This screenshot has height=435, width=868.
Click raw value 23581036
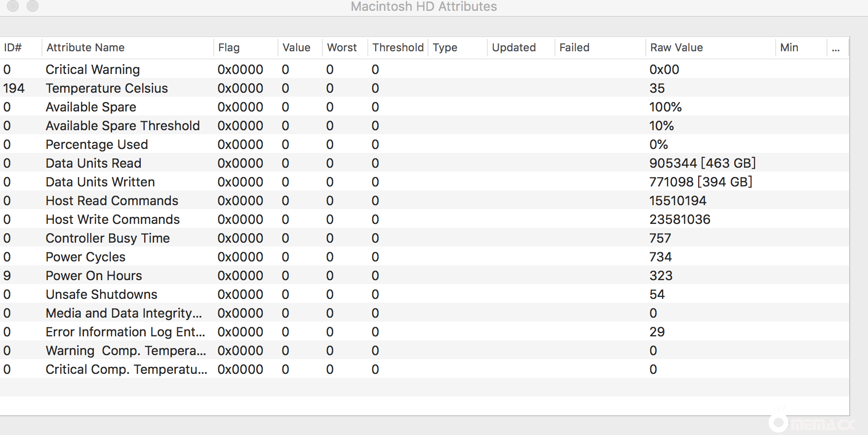pos(680,219)
